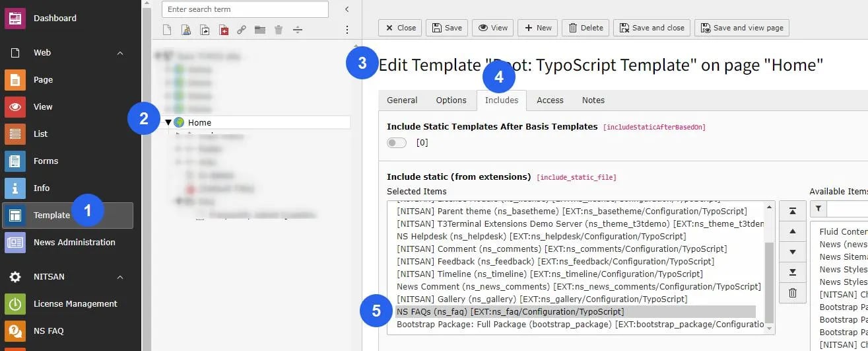Move selected item to bottom
This screenshot has width=868, height=351.
[x=793, y=272]
